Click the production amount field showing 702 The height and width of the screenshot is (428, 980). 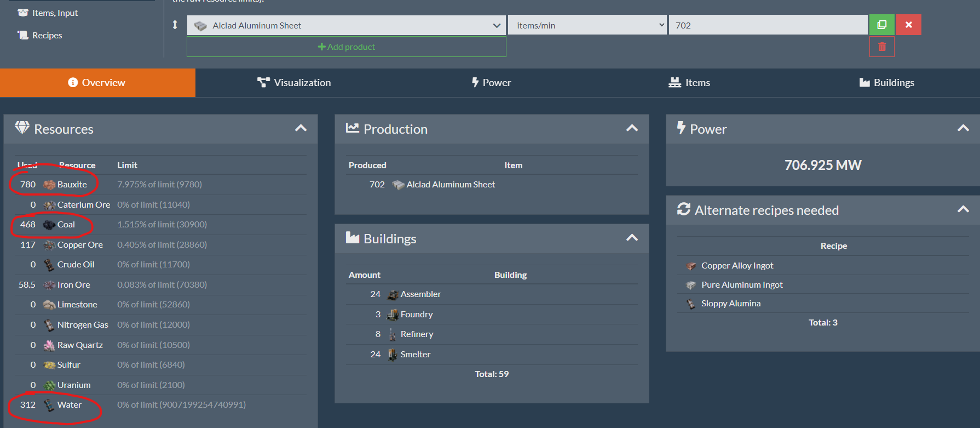[x=768, y=25]
